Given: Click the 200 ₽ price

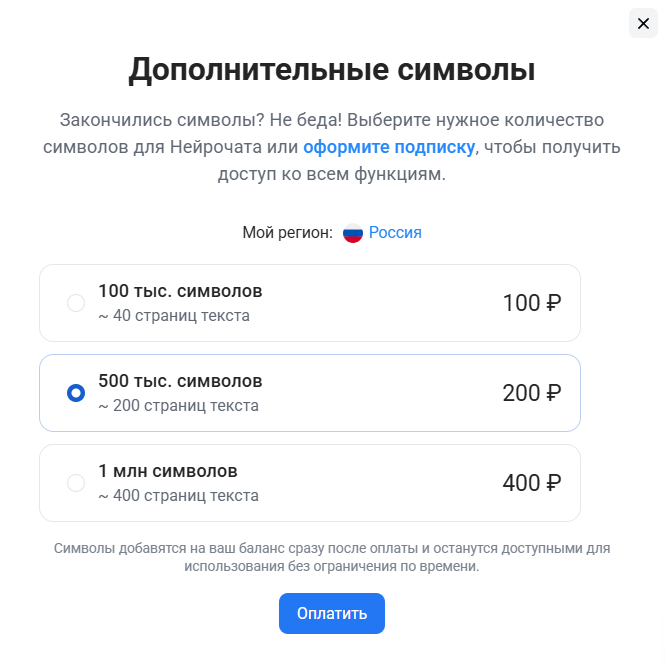Looking at the screenshot, I should 531,393.
